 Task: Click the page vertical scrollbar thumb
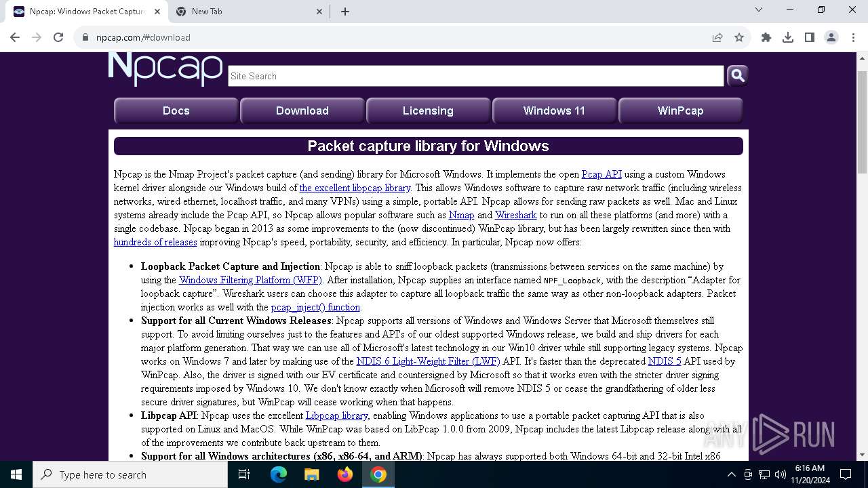[x=862, y=121]
